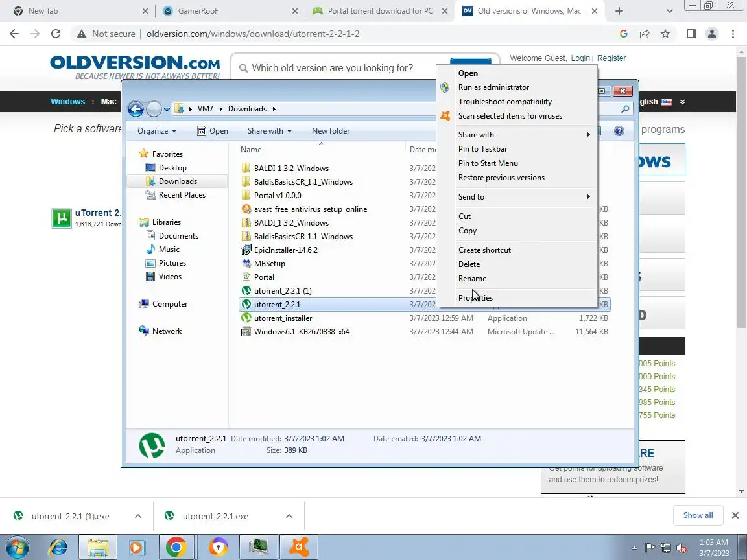Open the Chrome profile avatar icon
Viewport: 747px width, 560px height.
pos(712,34)
